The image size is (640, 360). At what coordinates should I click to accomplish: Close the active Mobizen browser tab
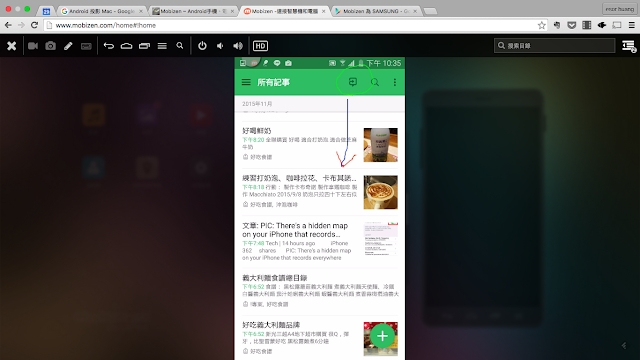(x=323, y=11)
